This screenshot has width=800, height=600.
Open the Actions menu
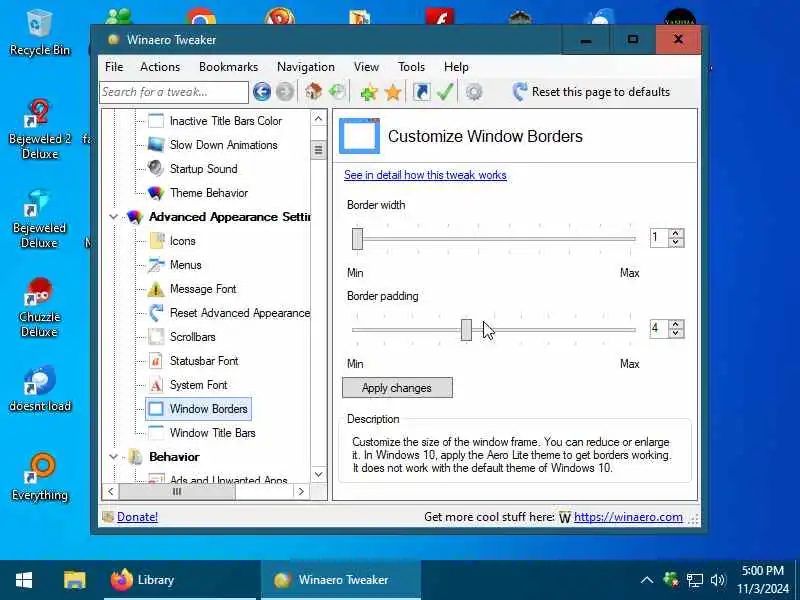click(160, 67)
